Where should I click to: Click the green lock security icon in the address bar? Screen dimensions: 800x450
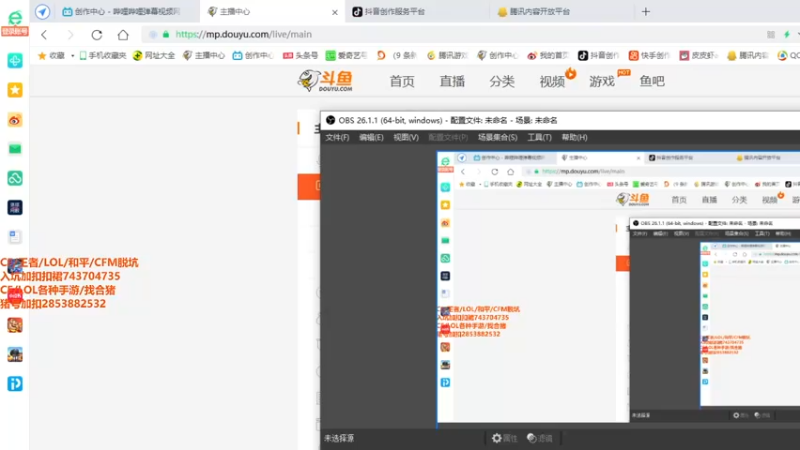click(166, 34)
